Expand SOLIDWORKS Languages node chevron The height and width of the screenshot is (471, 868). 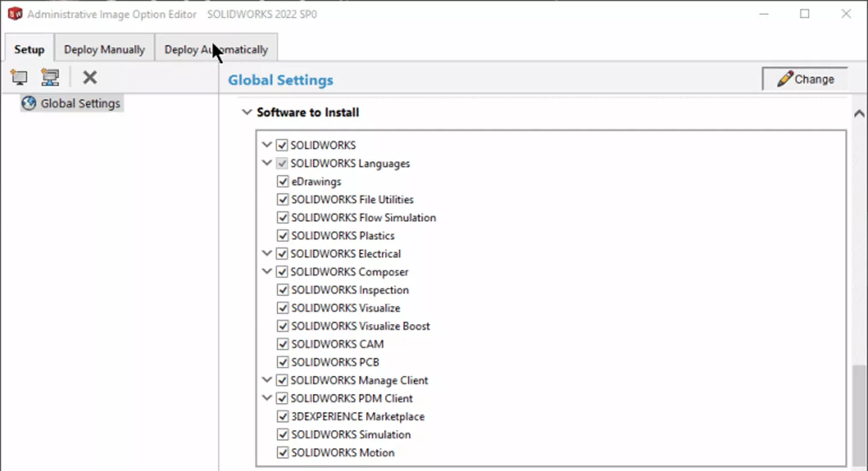267,163
